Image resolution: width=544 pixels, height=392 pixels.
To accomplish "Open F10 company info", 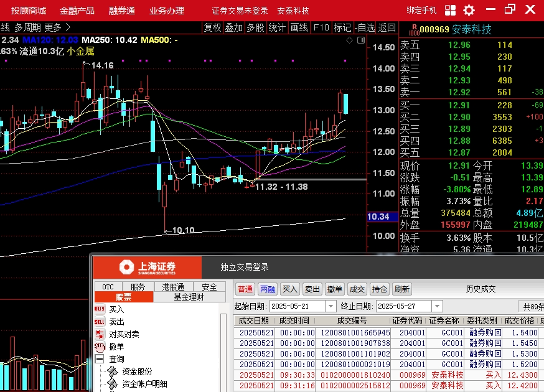I will coord(321,27).
